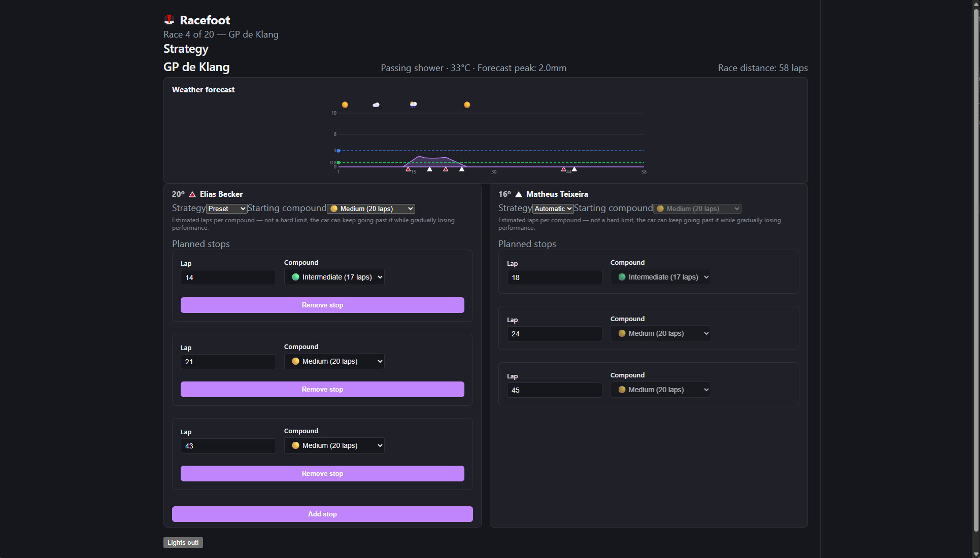Image resolution: width=980 pixels, height=558 pixels.
Task: Open the Medium compound dropdown for Matheus's lap 24 stop
Action: pyautogui.click(x=660, y=333)
